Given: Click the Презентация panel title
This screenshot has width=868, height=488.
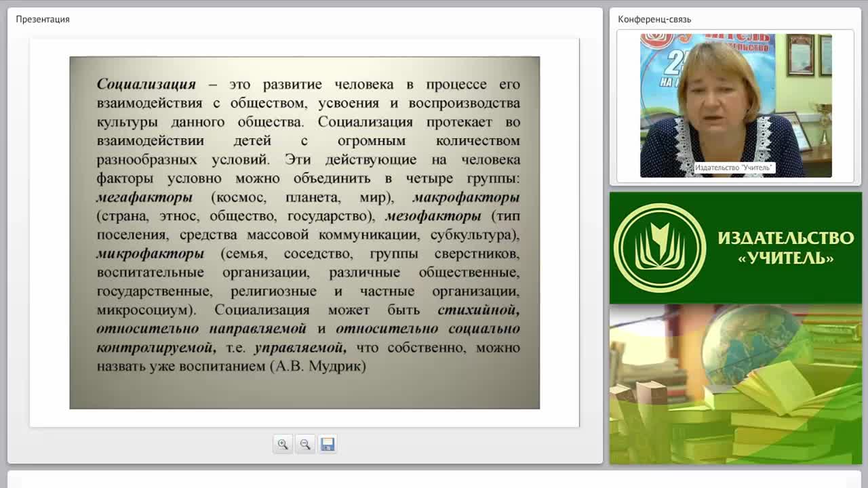Looking at the screenshot, I should click(x=43, y=19).
